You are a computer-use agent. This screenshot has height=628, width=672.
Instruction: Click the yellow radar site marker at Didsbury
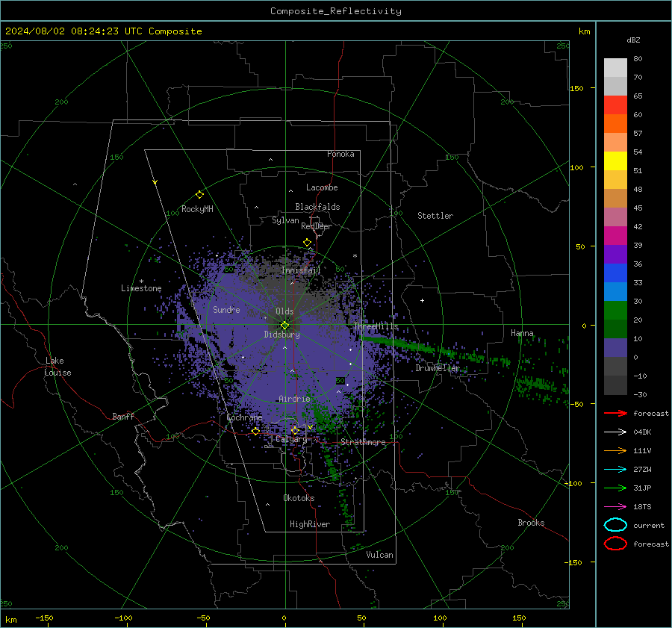(285, 325)
